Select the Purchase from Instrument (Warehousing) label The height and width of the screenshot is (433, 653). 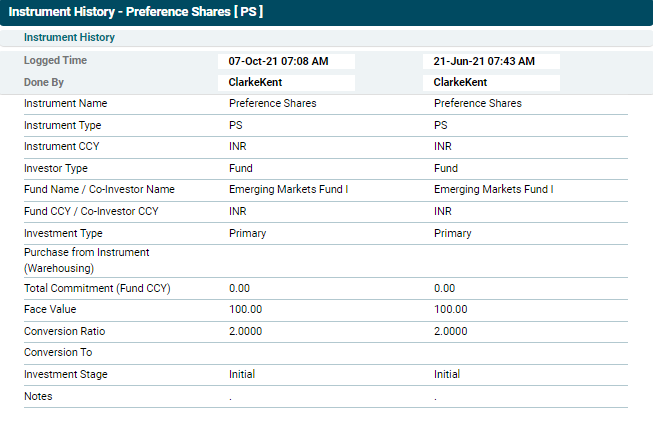(x=86, y=260)
